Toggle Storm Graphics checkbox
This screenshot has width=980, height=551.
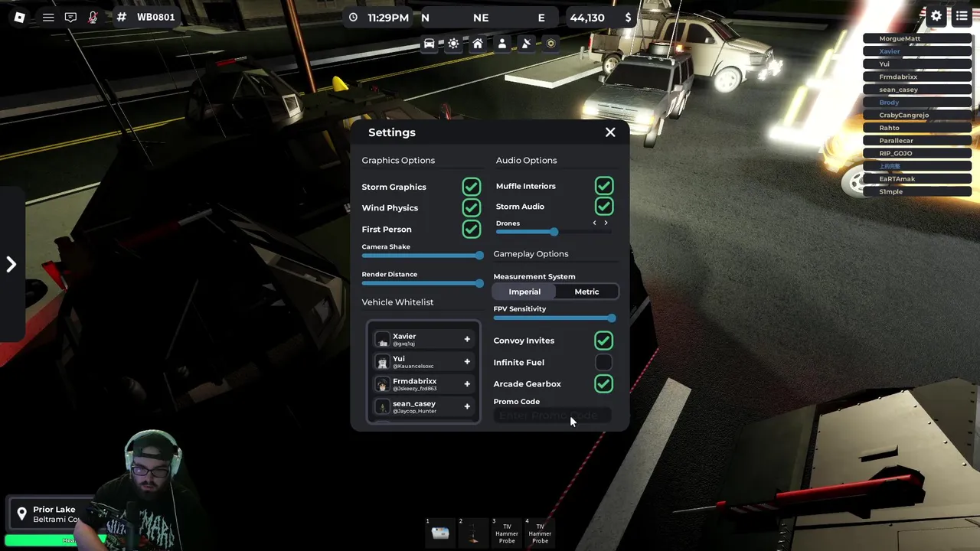coord(472,187)
